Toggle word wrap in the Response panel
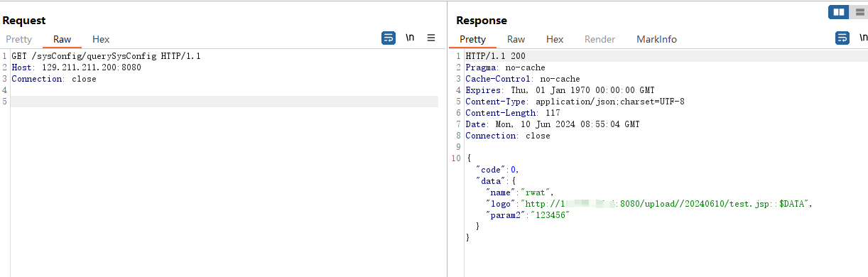Screen dimensions: 868x277 pyautogui.click(x=842, y=38)
